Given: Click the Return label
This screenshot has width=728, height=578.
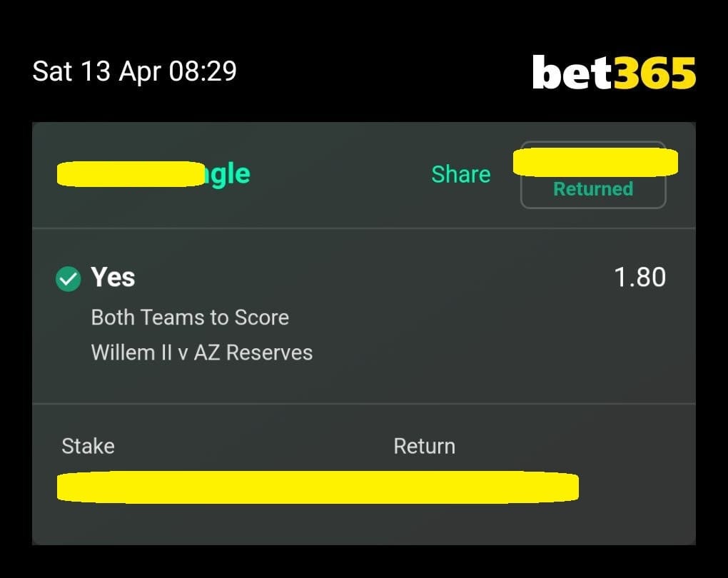Looking at the screenshot, I should coord(425,446).
